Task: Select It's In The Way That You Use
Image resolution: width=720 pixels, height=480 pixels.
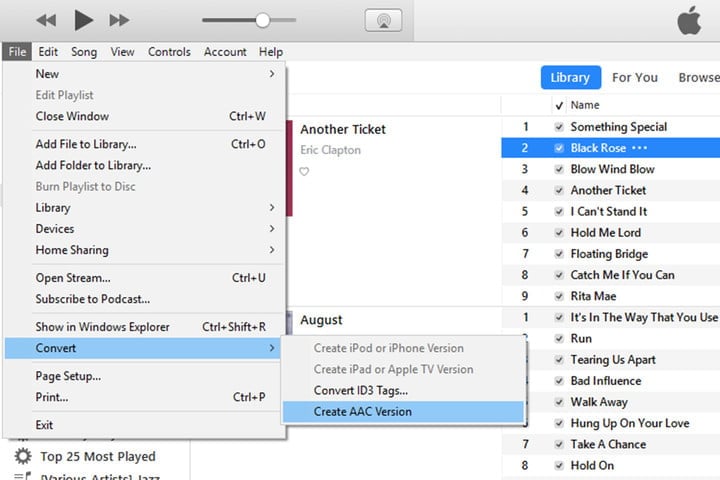Action: click(x=644, y=317)
